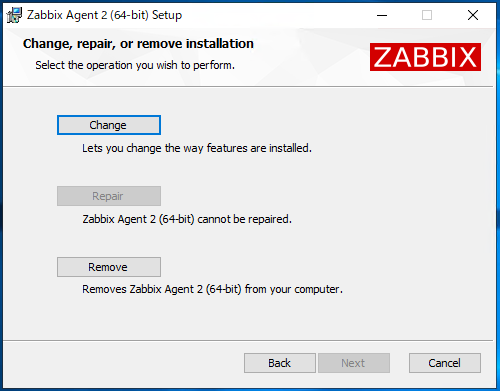Click the 'Lets you change the way features' description
Screen dimensions: 500x391
(197, 148)
